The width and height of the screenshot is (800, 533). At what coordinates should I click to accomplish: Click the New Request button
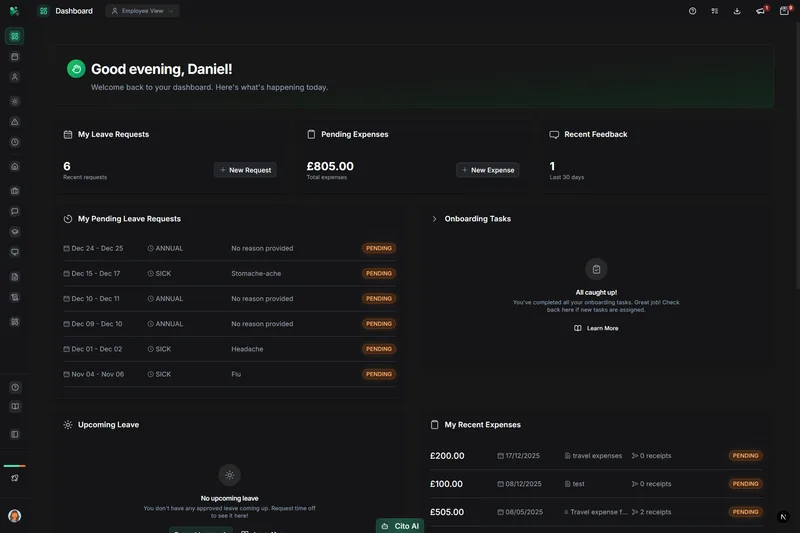point(245,170)
